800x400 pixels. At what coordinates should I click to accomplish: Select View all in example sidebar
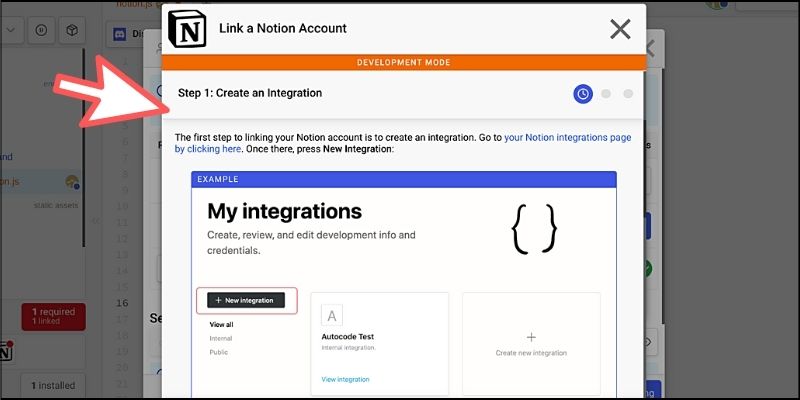[221, 324]
